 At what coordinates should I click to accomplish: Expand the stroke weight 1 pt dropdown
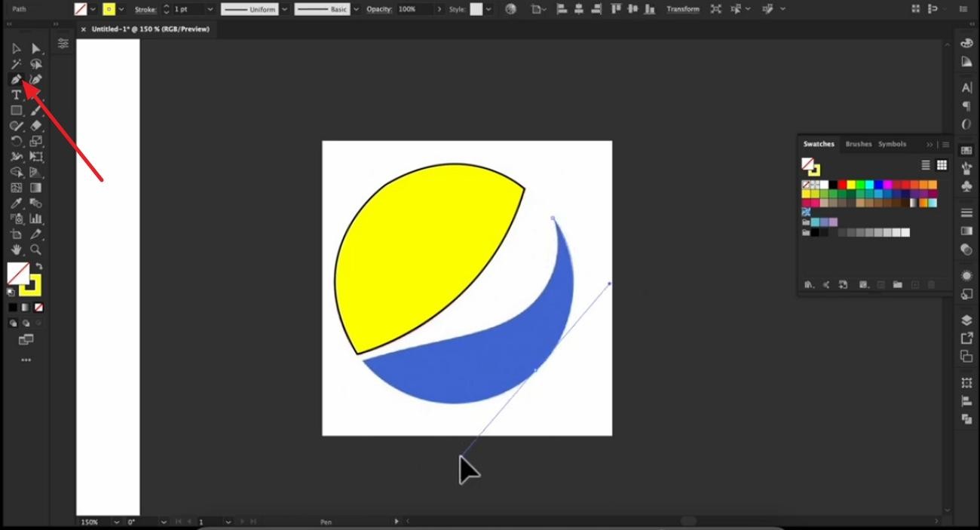pos(210,9)
